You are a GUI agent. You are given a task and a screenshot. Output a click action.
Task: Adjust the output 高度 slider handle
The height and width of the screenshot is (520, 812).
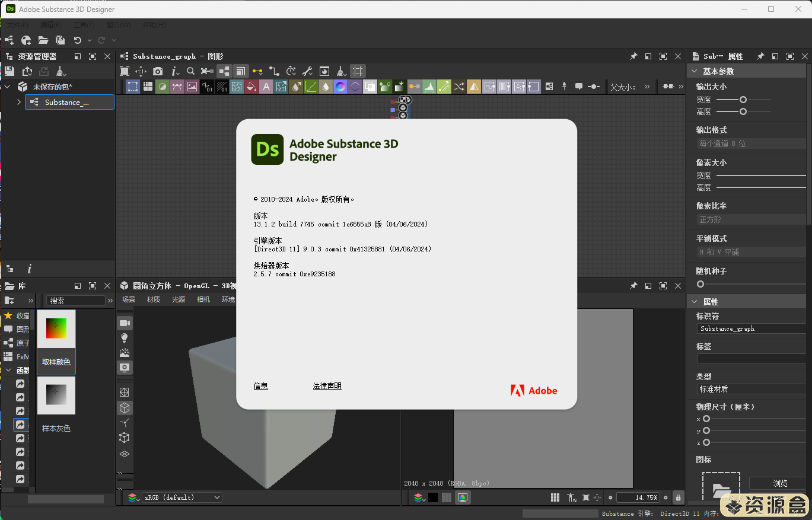(743, 111)
